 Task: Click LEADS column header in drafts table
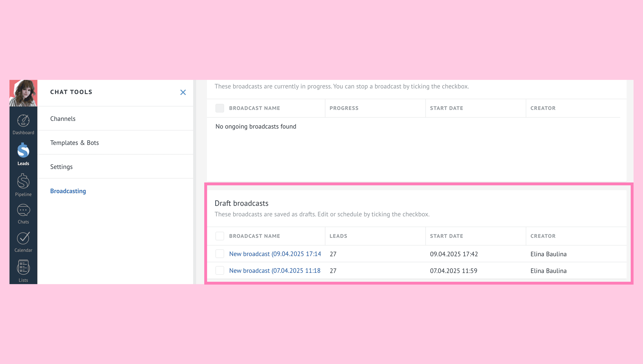click(338, 236)
